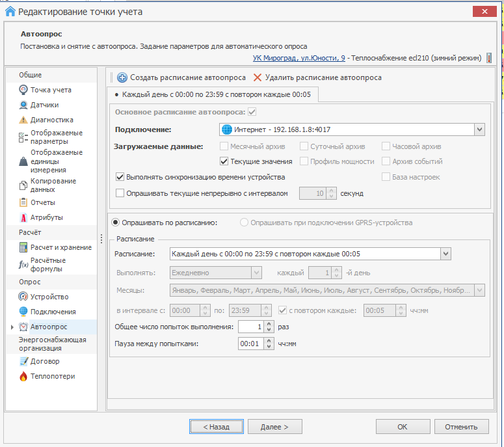This screenshot has height=447, width=504.
Task: Click the red X delete schedule icon
Action: [258, 77]
